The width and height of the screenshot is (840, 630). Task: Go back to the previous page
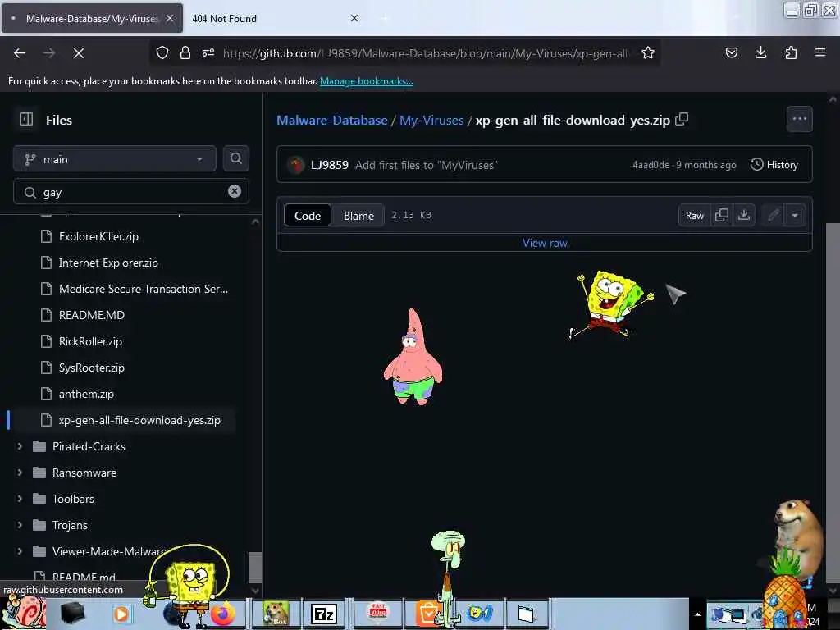pos(20,53)
